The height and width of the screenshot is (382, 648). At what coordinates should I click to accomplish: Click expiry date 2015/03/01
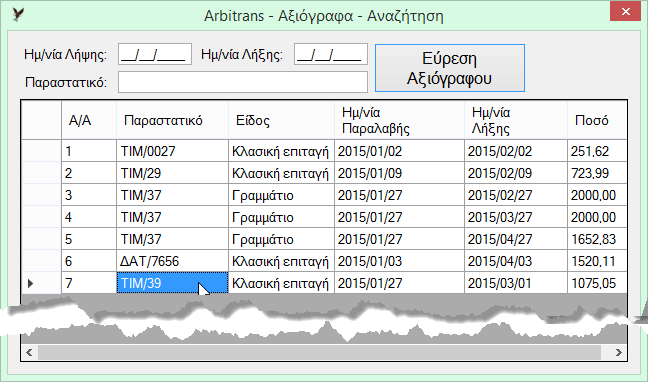[516, 283]
